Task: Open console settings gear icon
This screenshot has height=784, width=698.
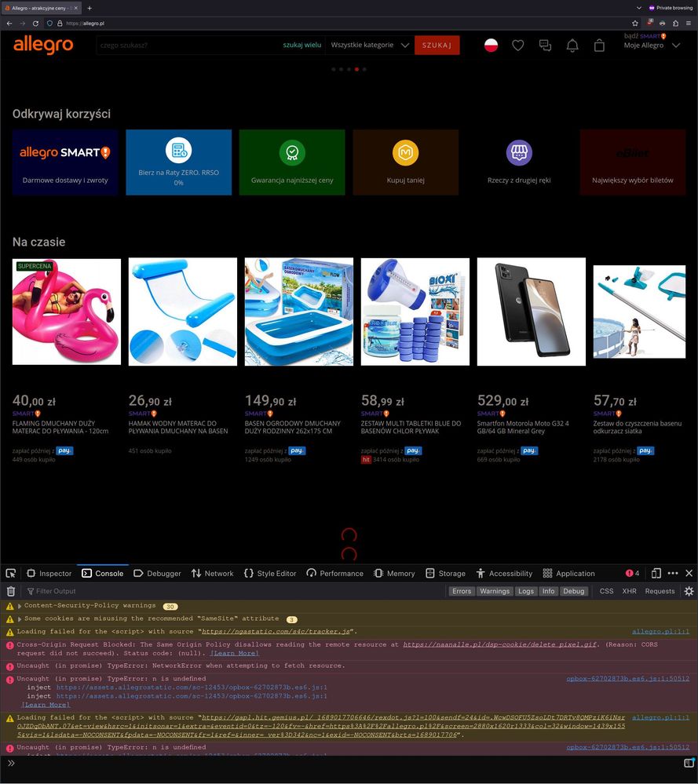Action: pos(689,591)
